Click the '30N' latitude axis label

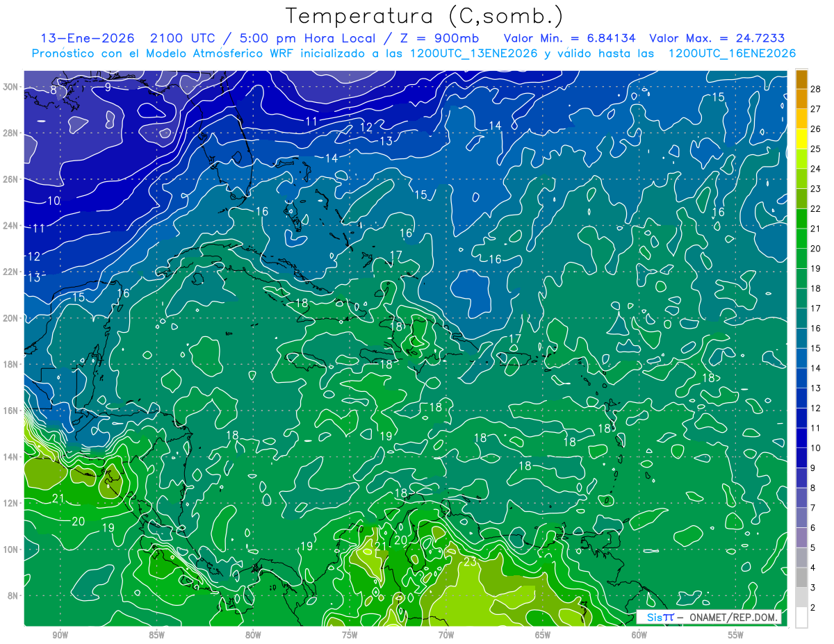pyautogui.click(x=10, y=87)
